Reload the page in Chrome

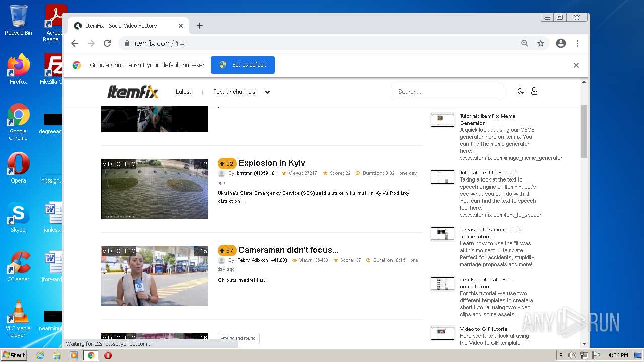click(107, 43)
